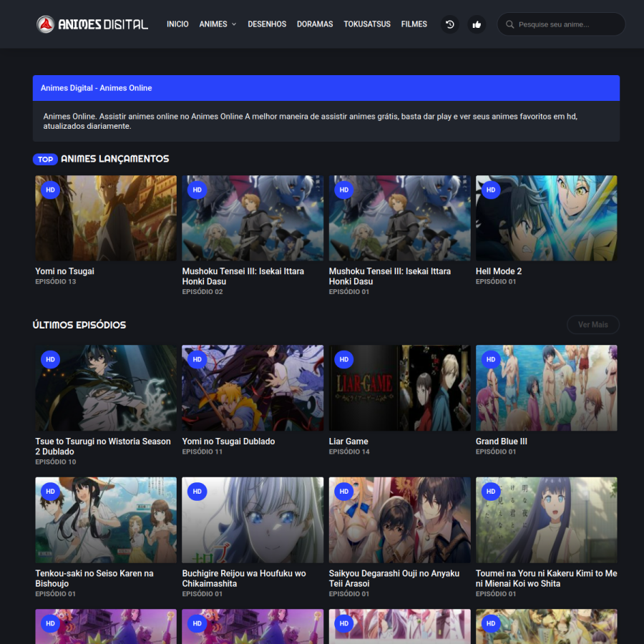Screen dimensions: 644x644
Task: Open the Tsue to Tsurugi no Wistoria thumbnail
Action: pyautogui.click(x=106, y=388)
